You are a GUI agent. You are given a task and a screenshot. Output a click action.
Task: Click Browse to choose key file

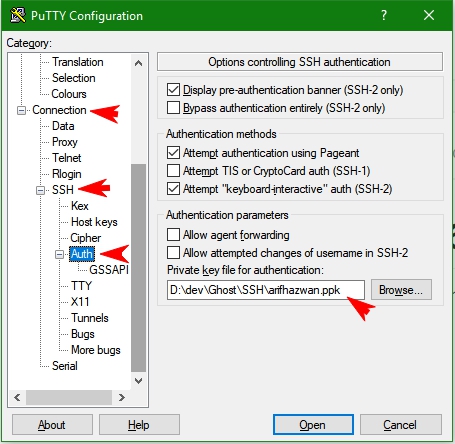(401, 290)
